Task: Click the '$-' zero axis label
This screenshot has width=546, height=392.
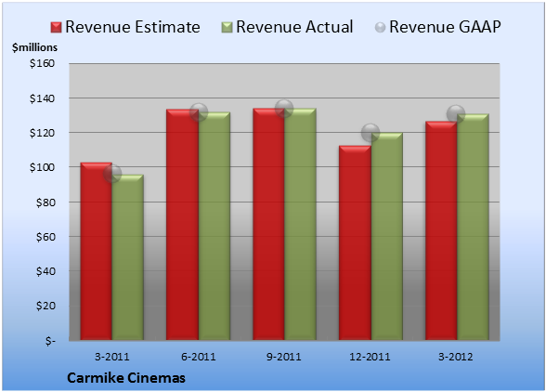Action: (50, 340)
